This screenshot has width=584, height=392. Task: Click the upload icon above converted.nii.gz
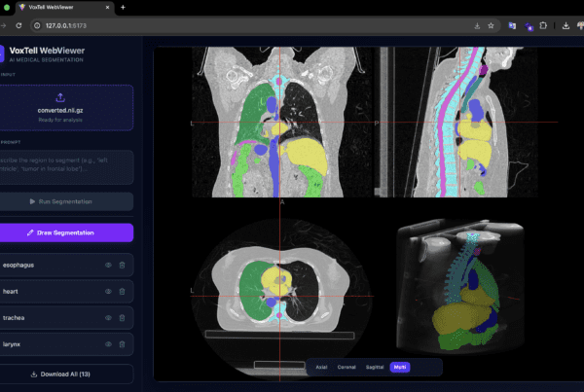point(60,97)
